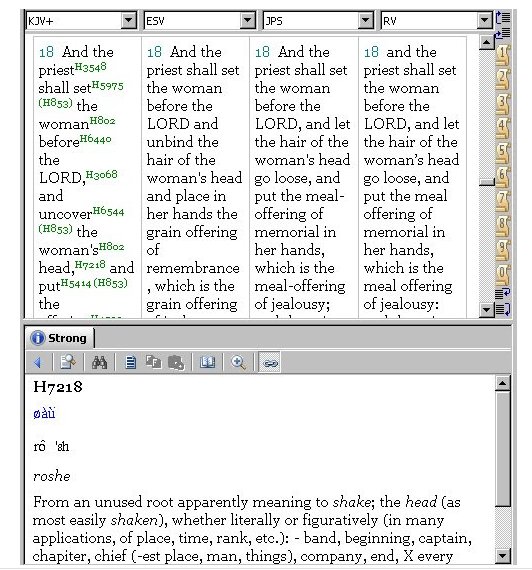Click the scroll icon numbered 3

(503, 104)
